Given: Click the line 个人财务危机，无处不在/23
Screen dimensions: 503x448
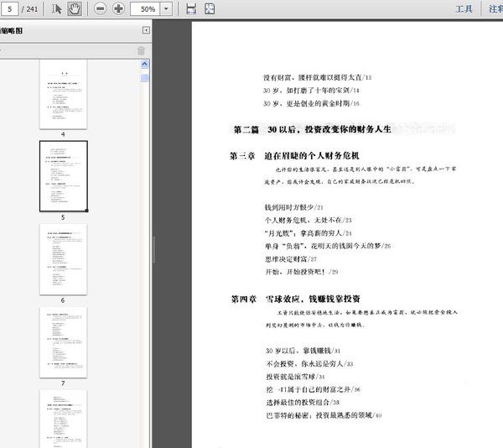Looking at the screenshot, I should click(x=308, y=220).
